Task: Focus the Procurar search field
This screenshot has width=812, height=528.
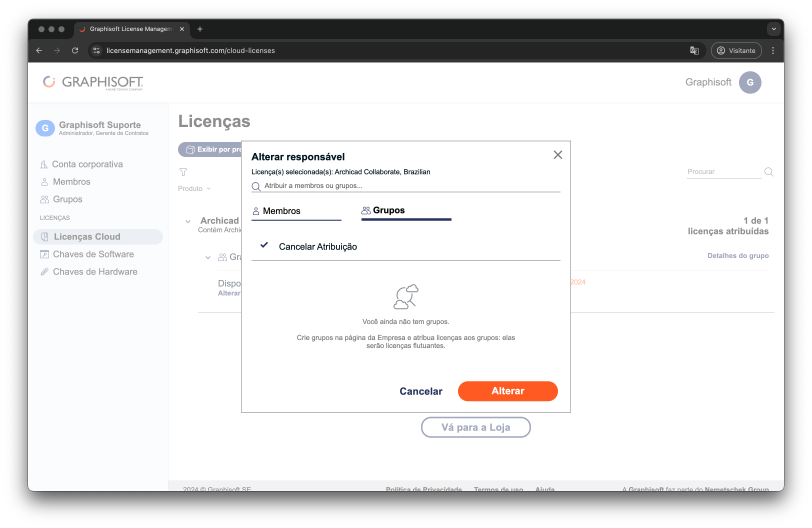Action: point(723,172)
